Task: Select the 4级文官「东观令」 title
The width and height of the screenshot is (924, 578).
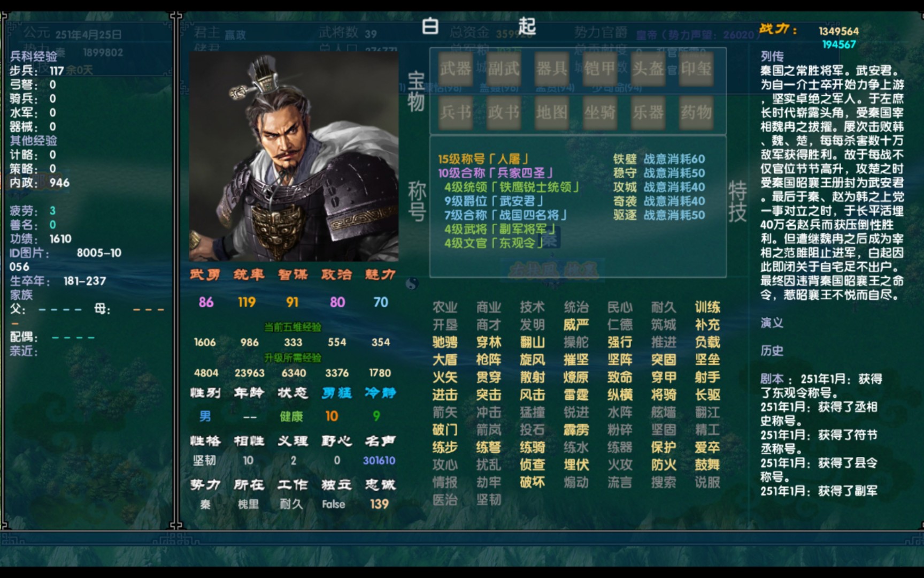Action: [x=494, y=242]
